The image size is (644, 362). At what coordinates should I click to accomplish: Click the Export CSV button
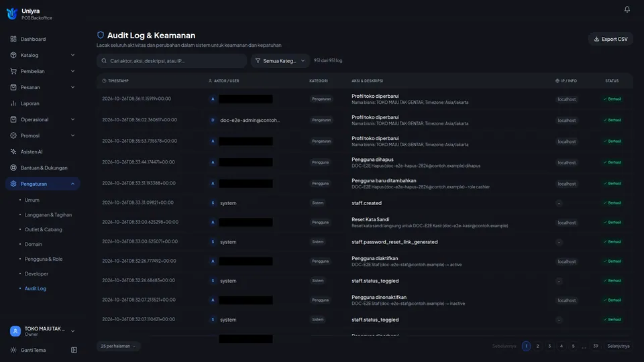pos(610,39)
